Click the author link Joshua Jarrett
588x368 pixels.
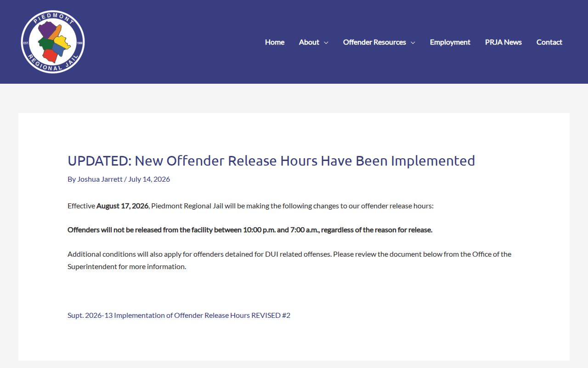coord(100,179)
